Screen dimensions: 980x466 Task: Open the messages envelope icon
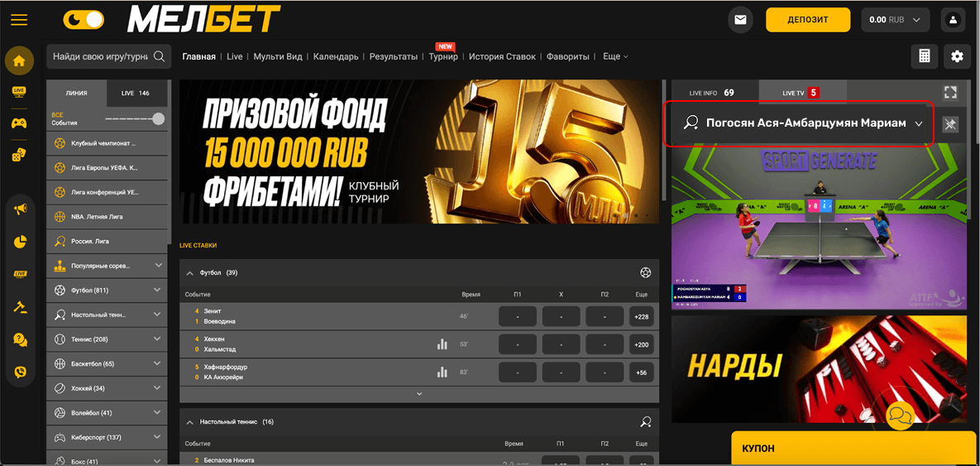click(739, 20)
